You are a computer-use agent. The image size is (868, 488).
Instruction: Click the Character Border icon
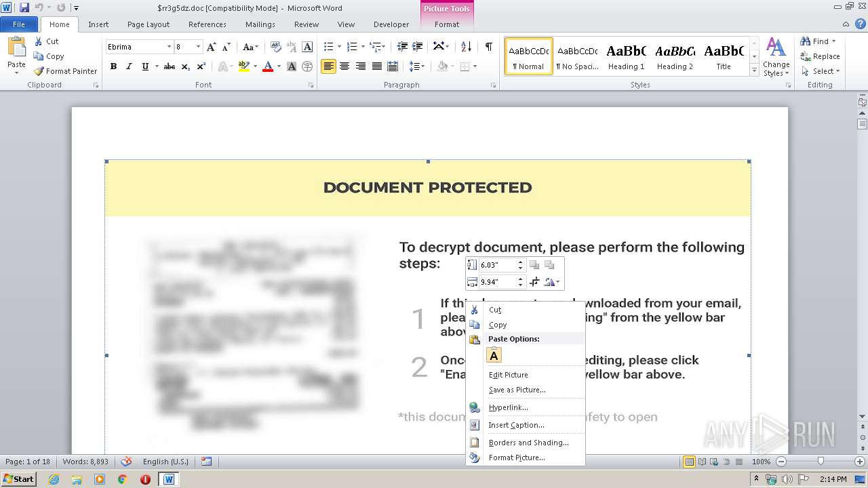click(307, 47)
